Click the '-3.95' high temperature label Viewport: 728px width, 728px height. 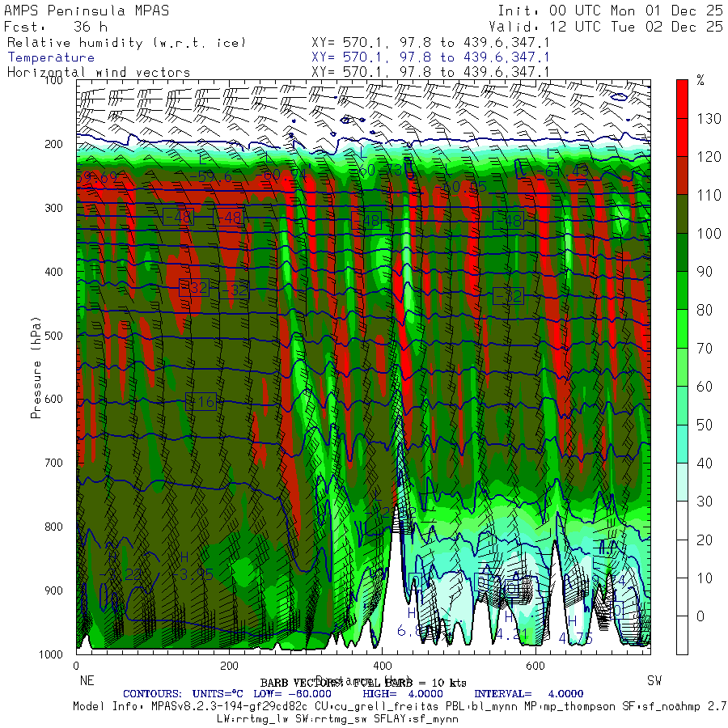(193, 574)
